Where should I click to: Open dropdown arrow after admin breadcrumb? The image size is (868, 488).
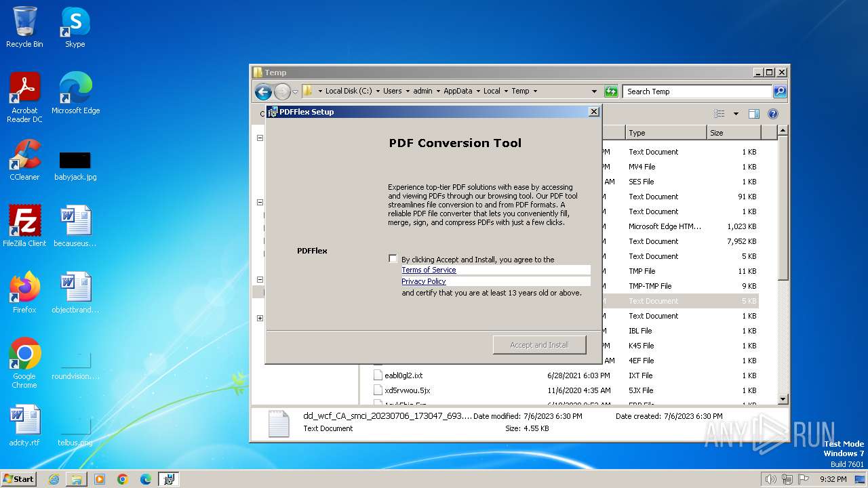click(438, 91)
